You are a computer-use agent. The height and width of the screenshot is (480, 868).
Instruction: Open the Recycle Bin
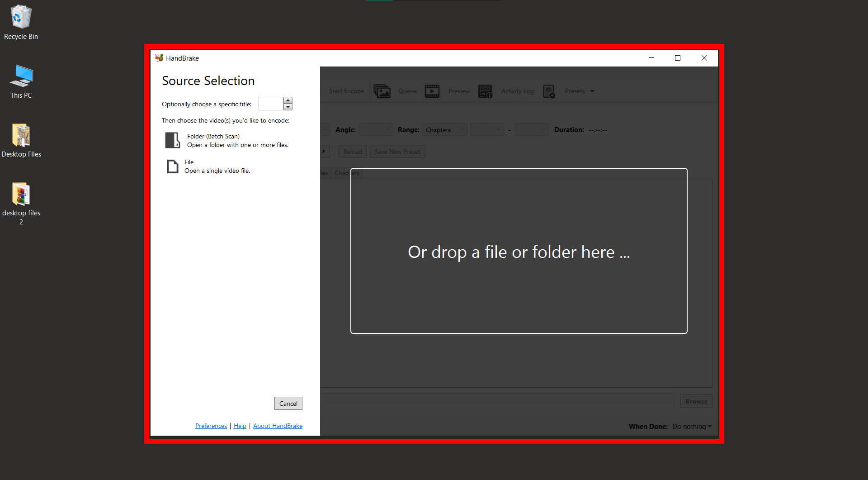pyautogui.click(x=21, y=17)
